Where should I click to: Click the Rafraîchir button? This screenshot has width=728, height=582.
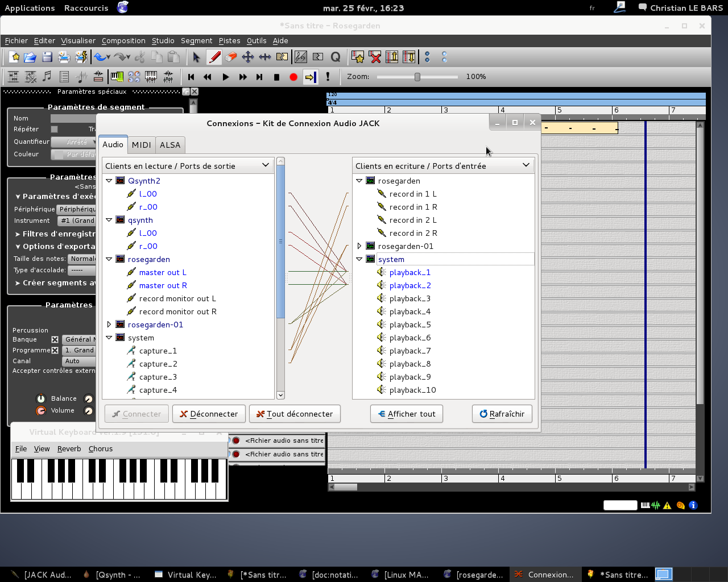point(502,414)
